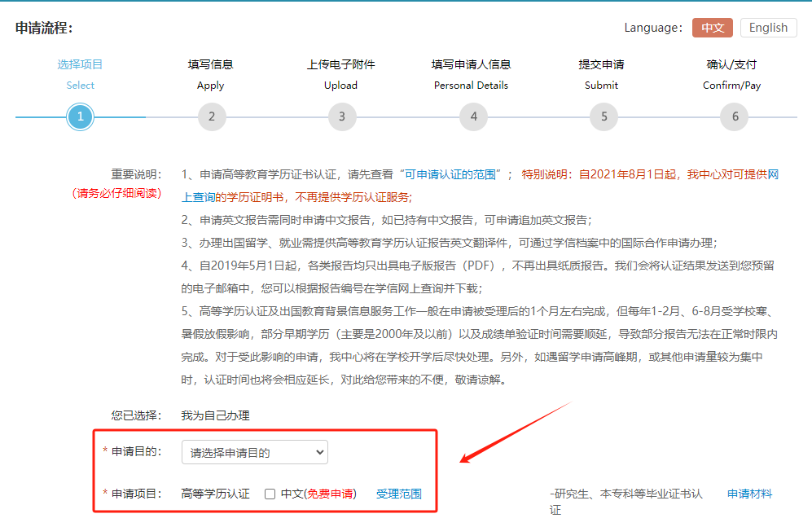812x527 pixels.
Task: Click step 6 circle in progress bar
Action: (735, 116)
